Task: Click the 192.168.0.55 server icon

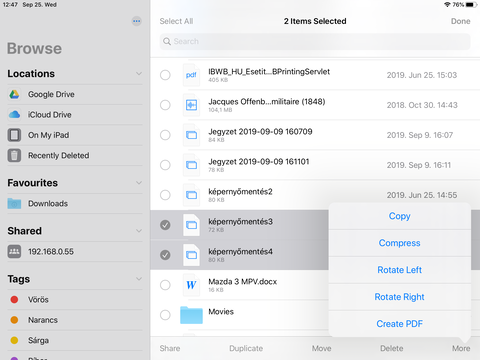Action: 14,251
